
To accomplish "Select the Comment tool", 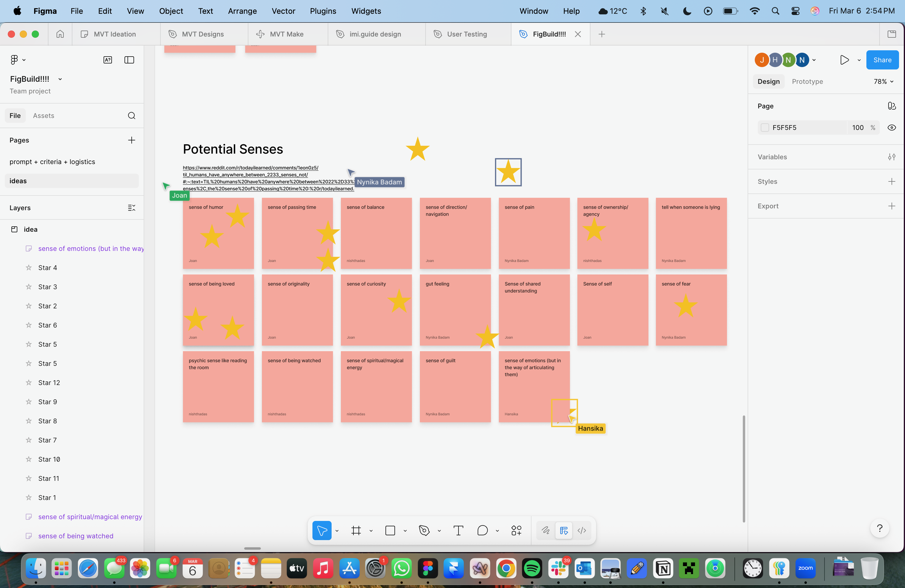I will (x=482, y=530).
